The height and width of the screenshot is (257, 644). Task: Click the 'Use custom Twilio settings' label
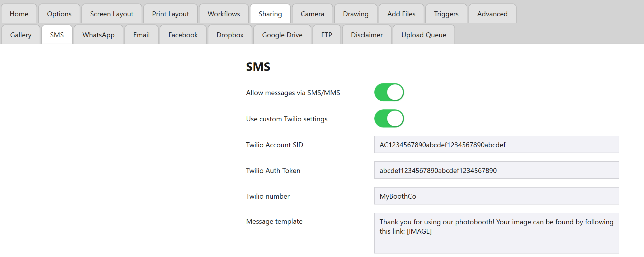coord(287,119)
